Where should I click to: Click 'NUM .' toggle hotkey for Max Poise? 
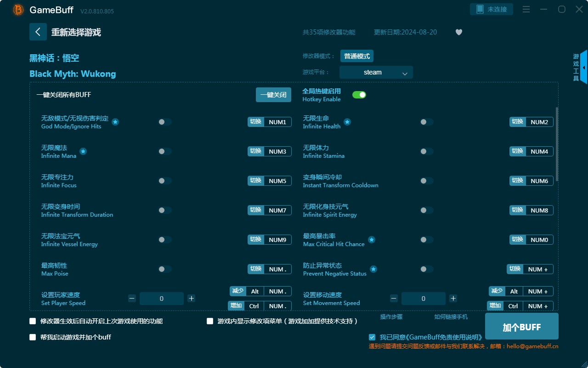(x=277, y=269)
